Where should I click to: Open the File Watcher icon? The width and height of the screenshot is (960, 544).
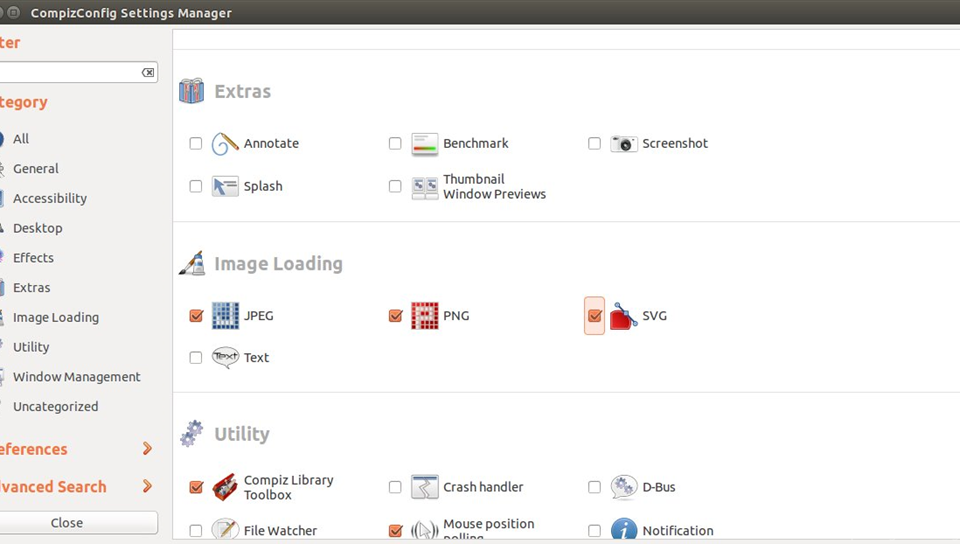(x=225, y=529)
